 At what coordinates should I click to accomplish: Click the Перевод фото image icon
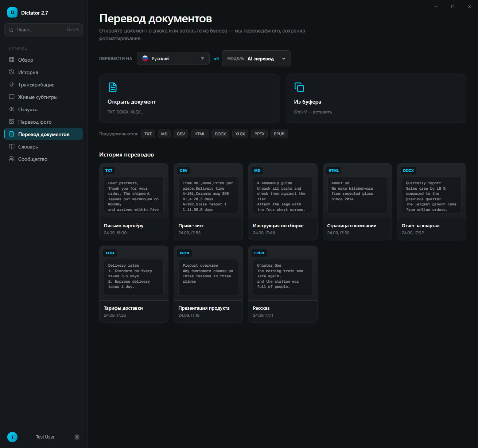[12, 121]
